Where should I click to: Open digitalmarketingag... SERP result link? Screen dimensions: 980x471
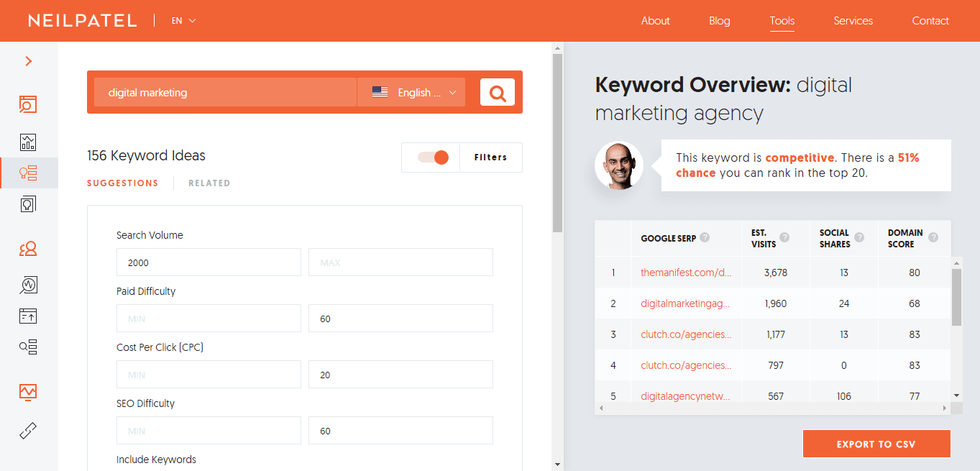point(686,303)
